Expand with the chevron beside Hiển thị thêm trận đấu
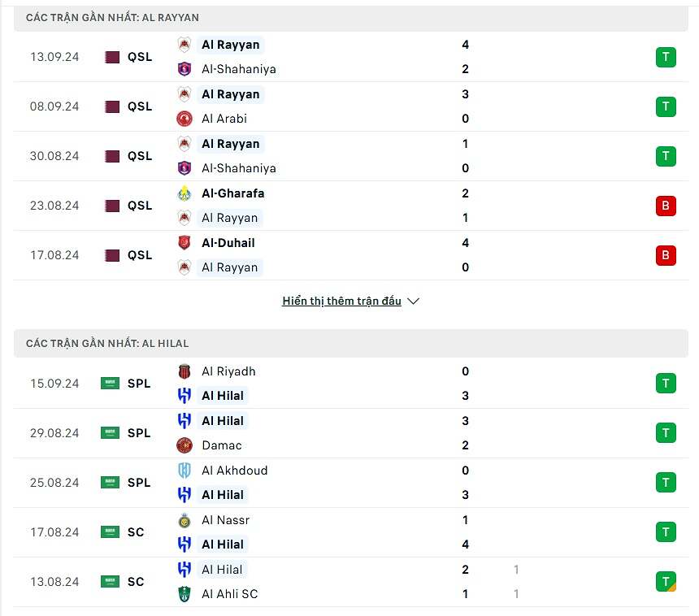Image resolution: width=699 pixels, height=616 pixels. [413, 301]
